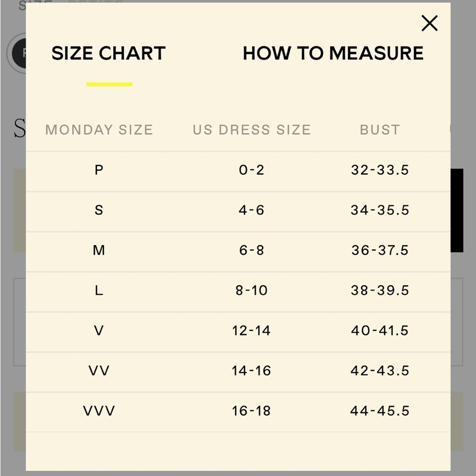Click the dark size button behind the popup
This screenshot has height=476, width=476.
(19, 53)
